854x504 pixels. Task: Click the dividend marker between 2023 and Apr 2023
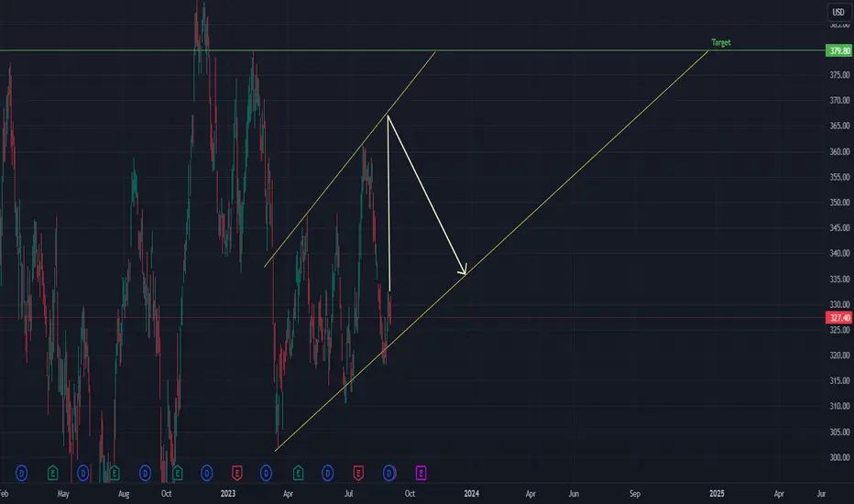click(266, 473)
